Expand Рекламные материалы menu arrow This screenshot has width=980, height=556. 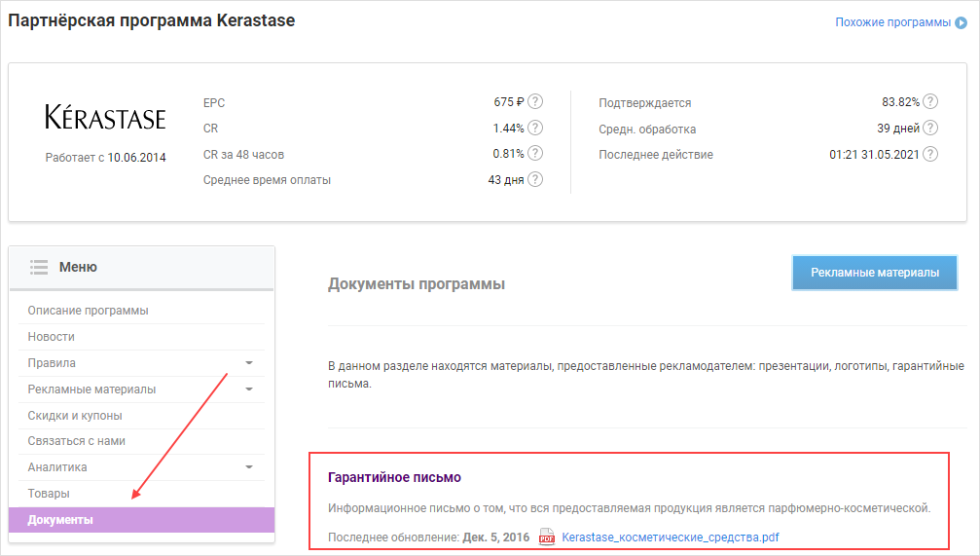(249, 389)
